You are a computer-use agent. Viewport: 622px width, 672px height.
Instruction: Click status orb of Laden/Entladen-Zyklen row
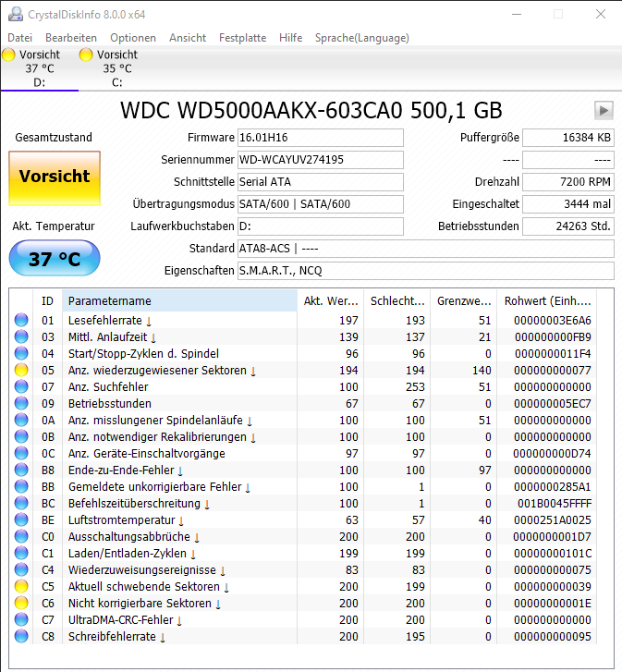point(21,554)
